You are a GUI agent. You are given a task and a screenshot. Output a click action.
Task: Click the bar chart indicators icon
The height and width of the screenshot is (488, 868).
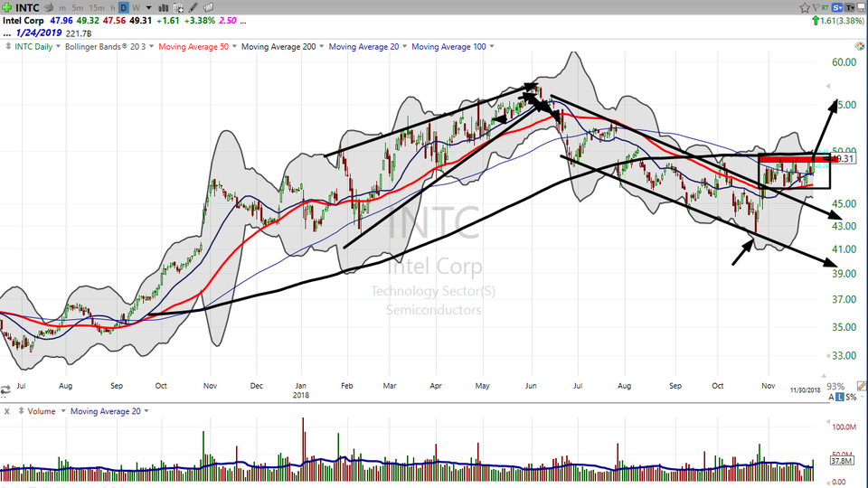[164, 8]
